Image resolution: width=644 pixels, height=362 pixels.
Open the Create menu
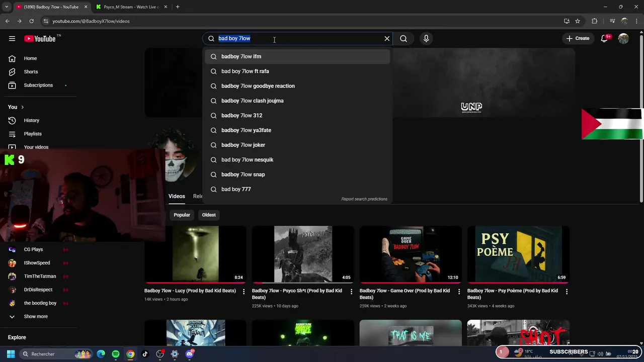[x=578, y=38]
